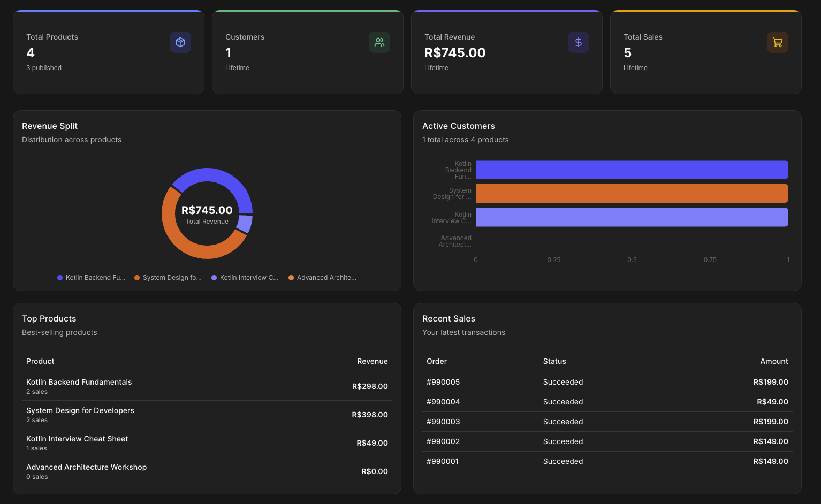
Task: Click the Customers people icon
Action: (379, 42)
